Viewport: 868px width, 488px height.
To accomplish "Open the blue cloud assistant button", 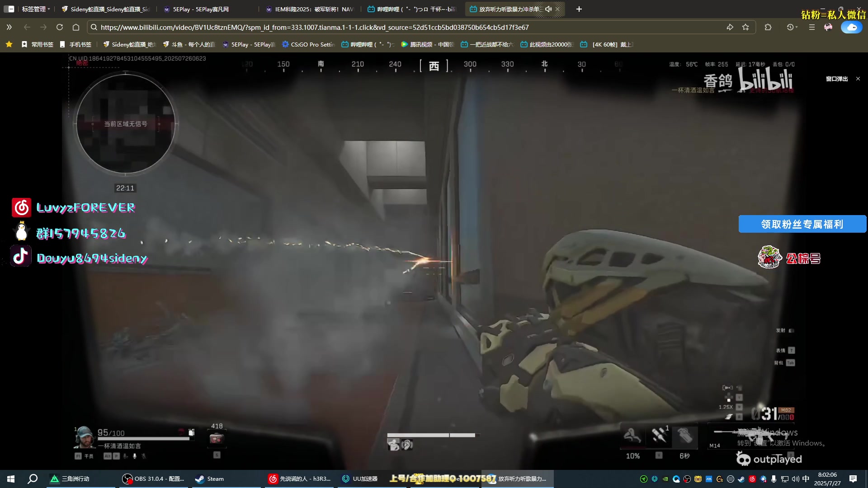I will [851, 27].
